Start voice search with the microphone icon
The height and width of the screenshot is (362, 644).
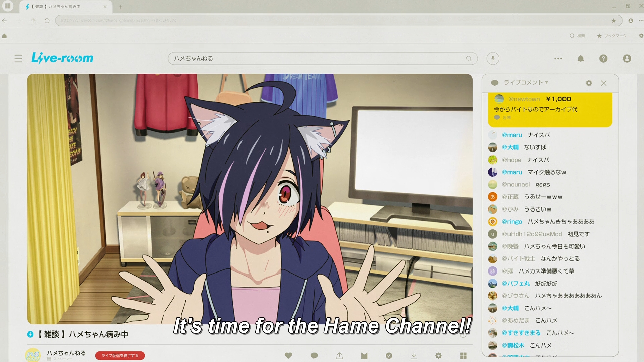pyautogui.click(x=493, y=59)
